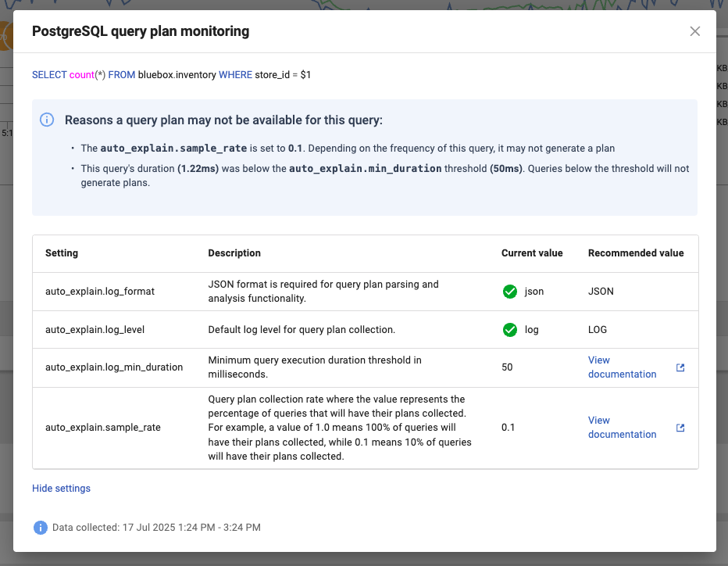The height and width of the screenshot is (566, 728).
Task: Click the SQL query text starting with SELECT
Action: coord(171,75)
